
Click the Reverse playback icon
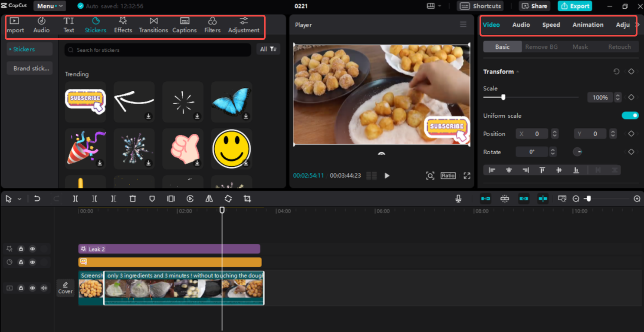[190, 199]
